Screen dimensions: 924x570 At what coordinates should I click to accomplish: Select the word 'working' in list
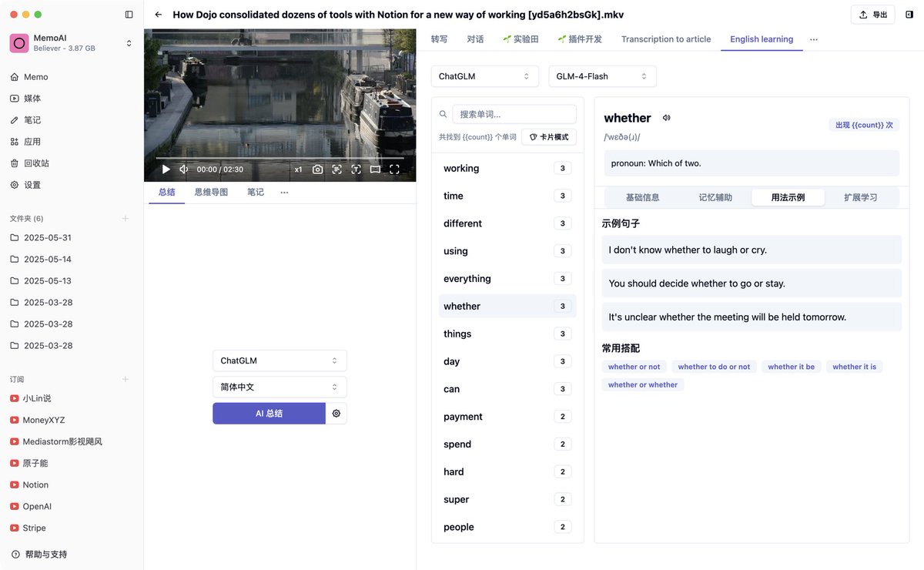[507, 169]
